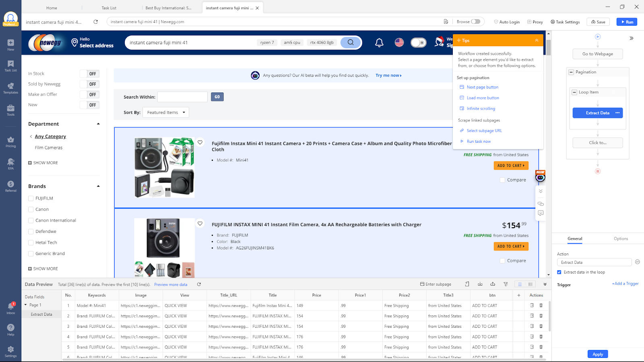Enable the Browse mode switch
This screenshot has width=644, height=362.
point(475,21)
